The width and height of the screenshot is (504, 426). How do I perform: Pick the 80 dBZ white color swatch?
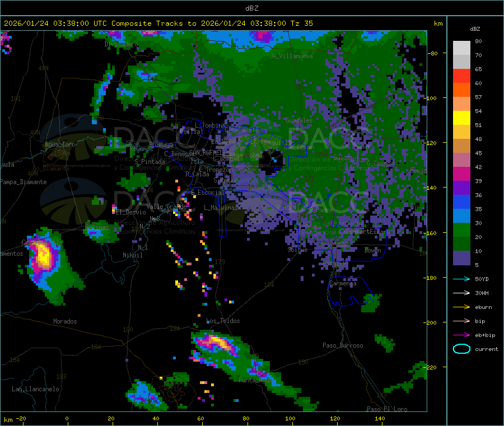tap(461, 48)
